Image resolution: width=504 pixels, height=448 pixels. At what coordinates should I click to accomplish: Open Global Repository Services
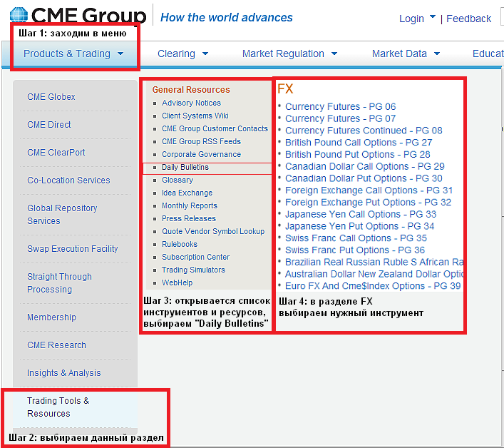(62, 215)
